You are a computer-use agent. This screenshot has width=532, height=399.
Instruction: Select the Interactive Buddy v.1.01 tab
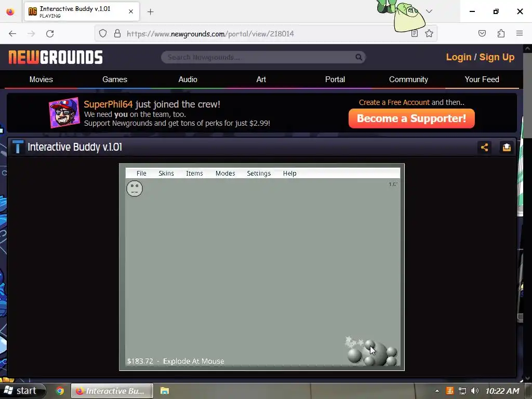point(82,11)
